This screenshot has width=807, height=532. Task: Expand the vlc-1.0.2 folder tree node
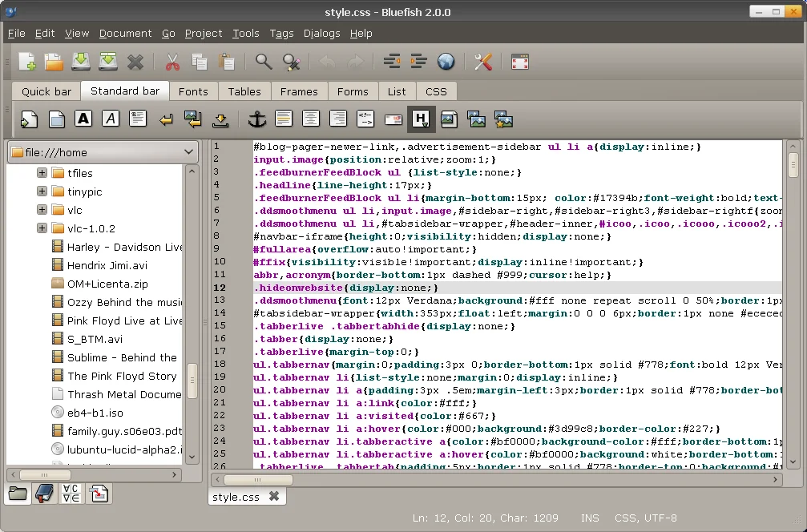click(x=42, y=228)
